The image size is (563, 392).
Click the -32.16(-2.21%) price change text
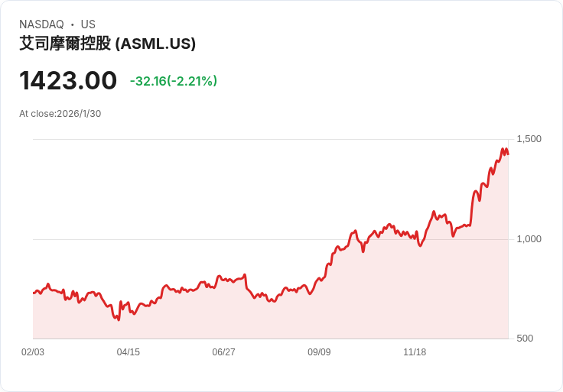174,81
